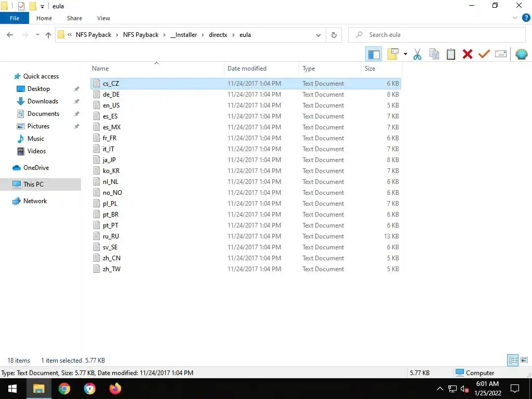Screen dimensions: 532x399
Task: Open the Home ribbon tab
Action: pos(44,18)
